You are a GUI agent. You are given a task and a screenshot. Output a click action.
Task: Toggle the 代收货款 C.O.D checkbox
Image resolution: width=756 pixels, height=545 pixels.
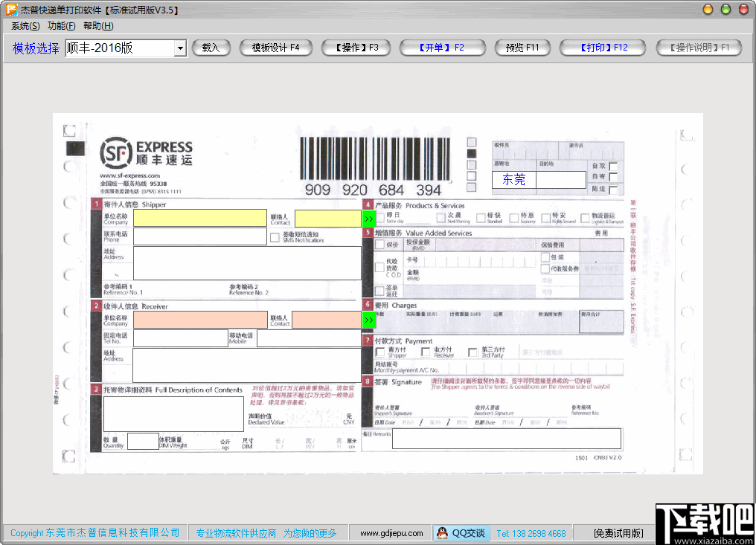(380, 268)
